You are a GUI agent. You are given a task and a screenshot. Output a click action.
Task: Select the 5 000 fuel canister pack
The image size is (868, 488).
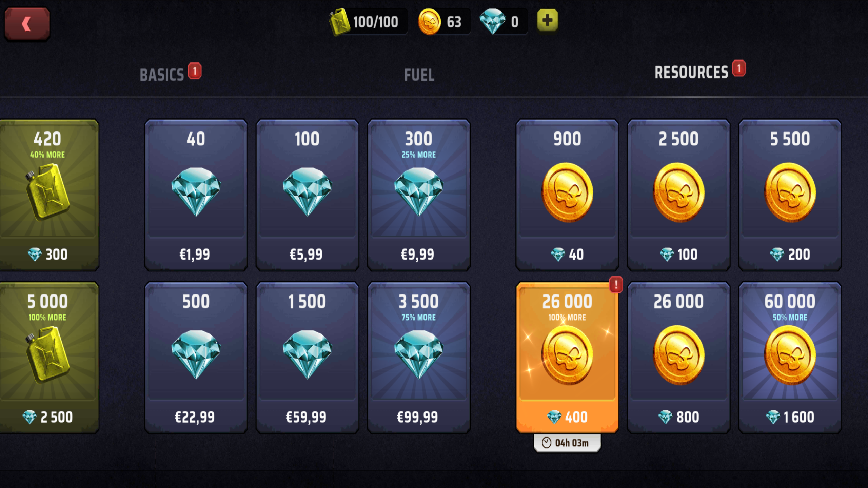click(49, 358)
